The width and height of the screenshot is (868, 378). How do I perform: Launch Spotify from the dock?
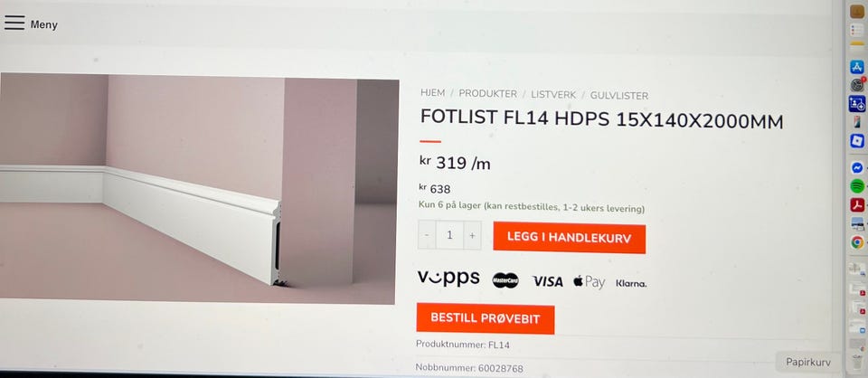[x=857, y=186]
